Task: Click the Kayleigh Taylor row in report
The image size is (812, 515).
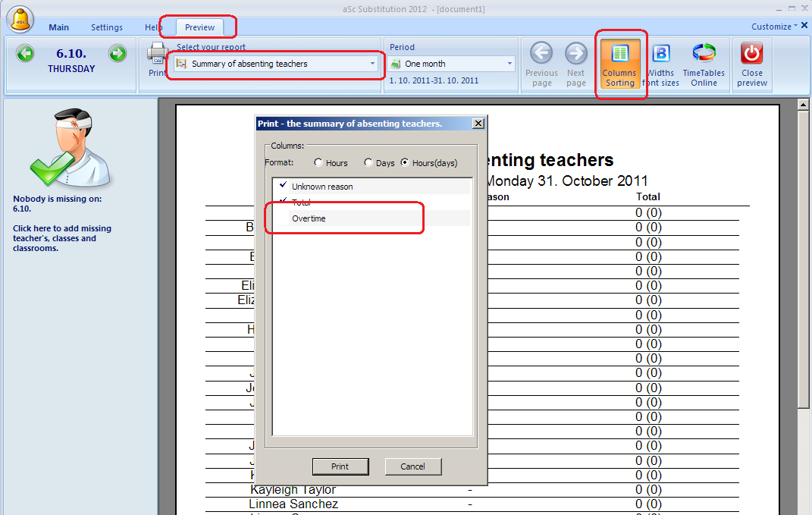Action: pos(472,490)
